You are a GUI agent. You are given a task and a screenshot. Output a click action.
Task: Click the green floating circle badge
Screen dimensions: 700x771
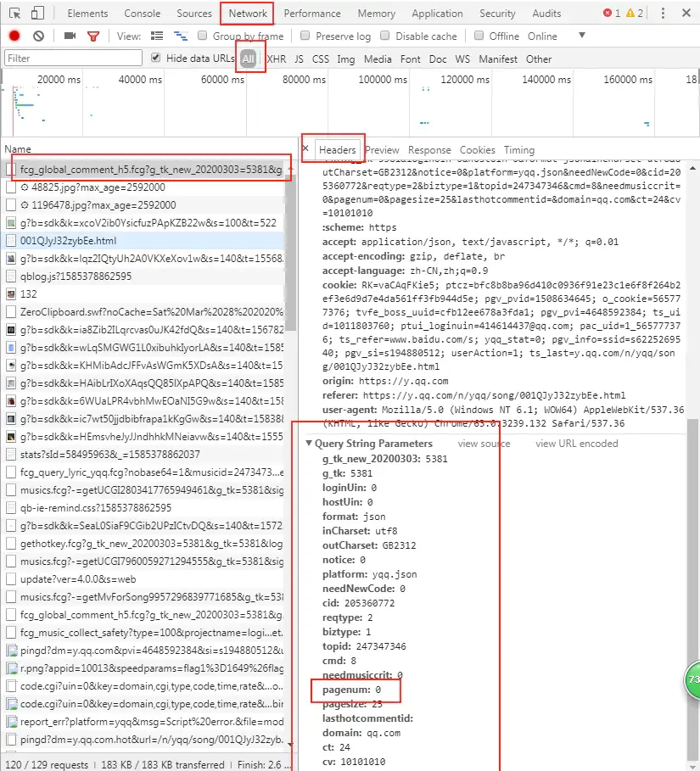pyautogui.click(x=692, y=680)
